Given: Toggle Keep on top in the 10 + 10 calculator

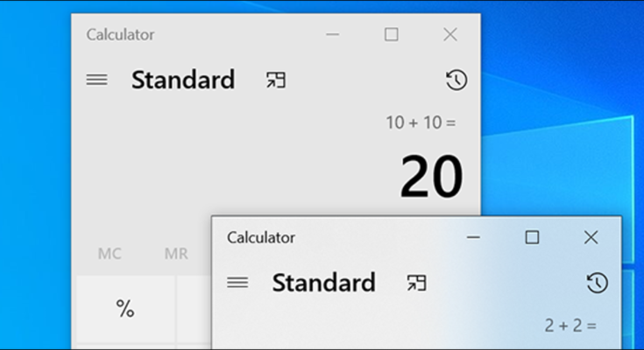Looking at the screenshot, I should pos(276,80).
